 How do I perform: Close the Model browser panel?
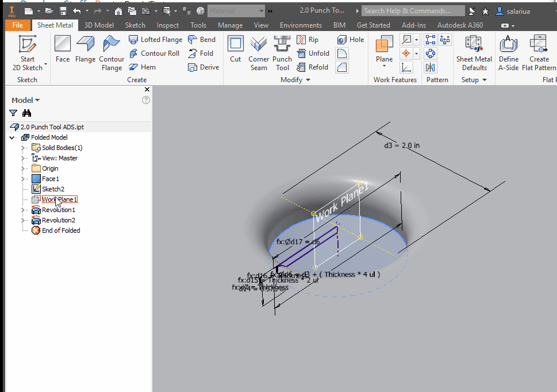point(147,90)
